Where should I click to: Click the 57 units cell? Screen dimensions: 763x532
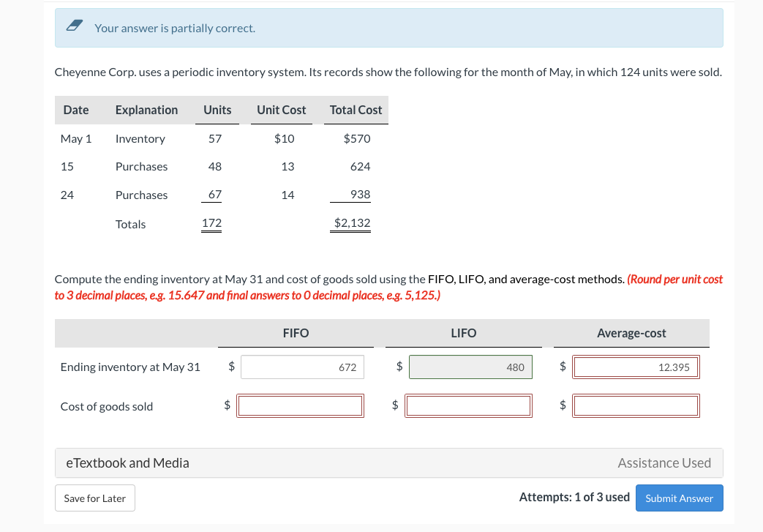tap(214, 139)
